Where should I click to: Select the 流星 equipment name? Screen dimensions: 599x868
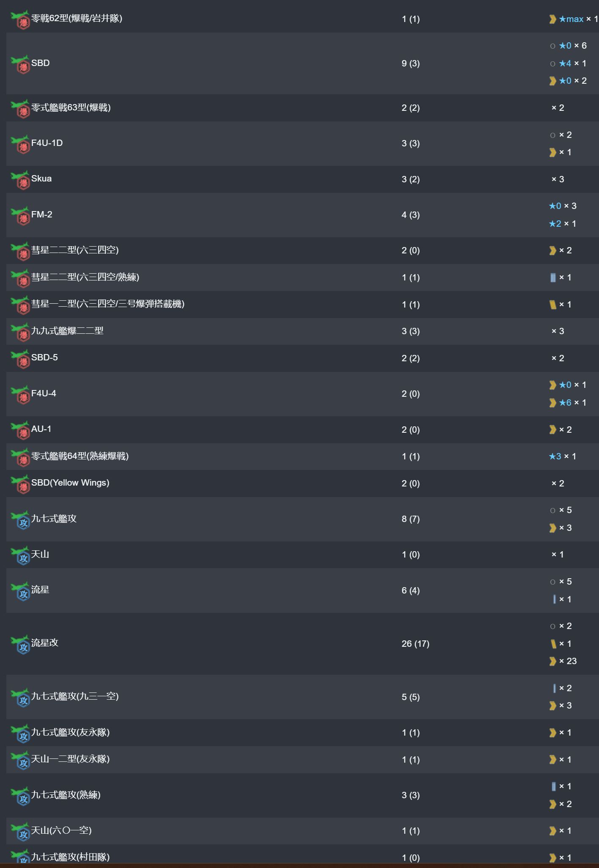coord(40,590)
